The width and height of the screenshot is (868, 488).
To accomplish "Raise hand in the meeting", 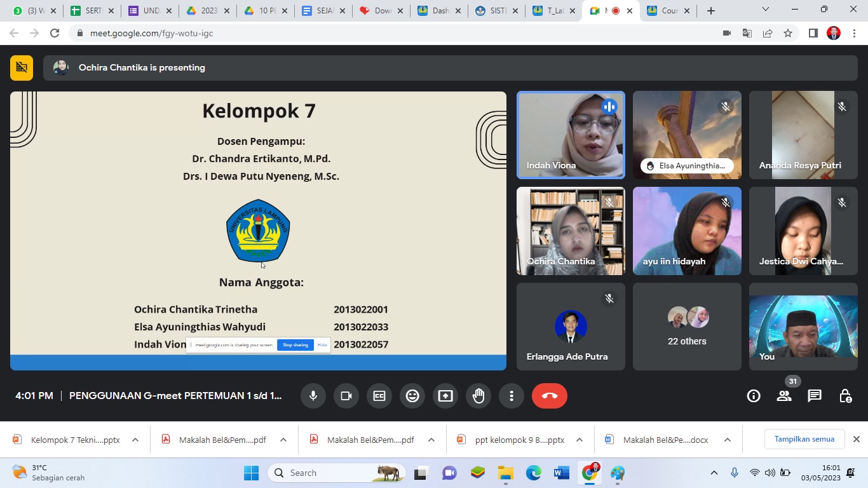I will coord(478,396).
